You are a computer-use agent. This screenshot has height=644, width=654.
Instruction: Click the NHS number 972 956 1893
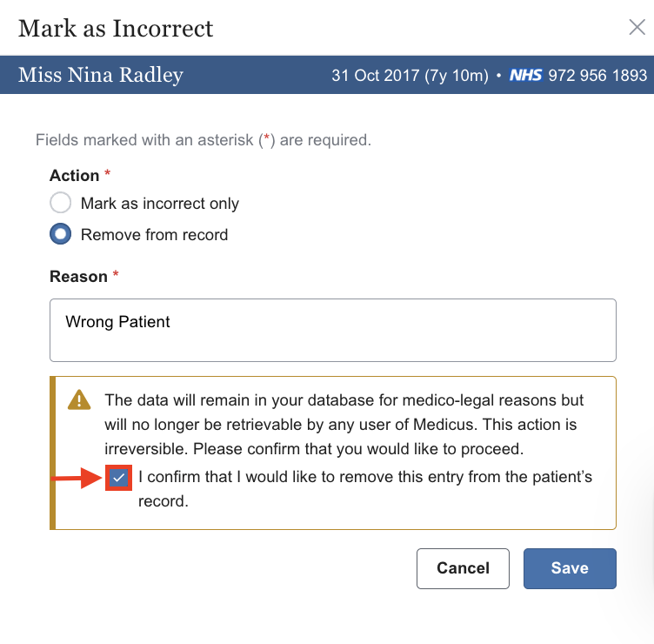pyautogui.click(x=597, y=76)
